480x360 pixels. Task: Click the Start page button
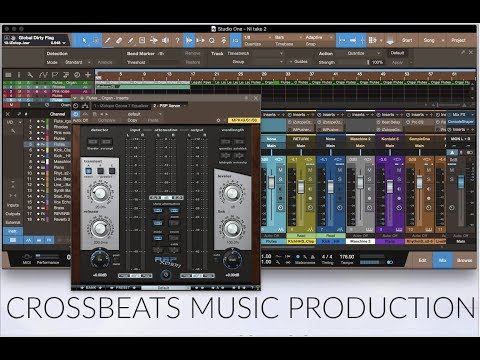click(x=407, y=40)
